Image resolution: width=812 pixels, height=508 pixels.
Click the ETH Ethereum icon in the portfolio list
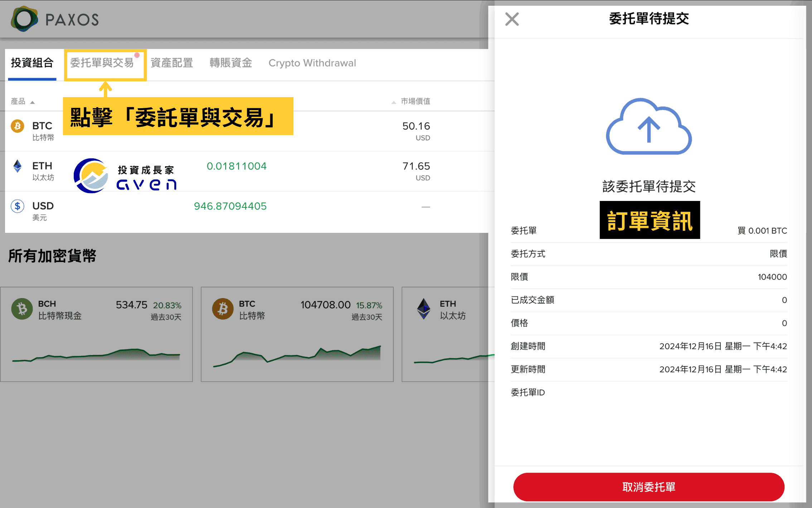point(16,166)
